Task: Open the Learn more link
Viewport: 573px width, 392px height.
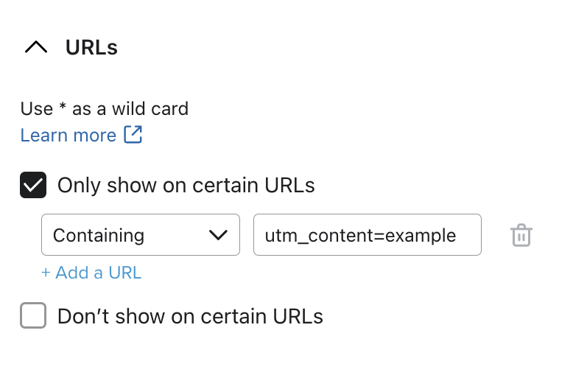Action: point(68,136)
